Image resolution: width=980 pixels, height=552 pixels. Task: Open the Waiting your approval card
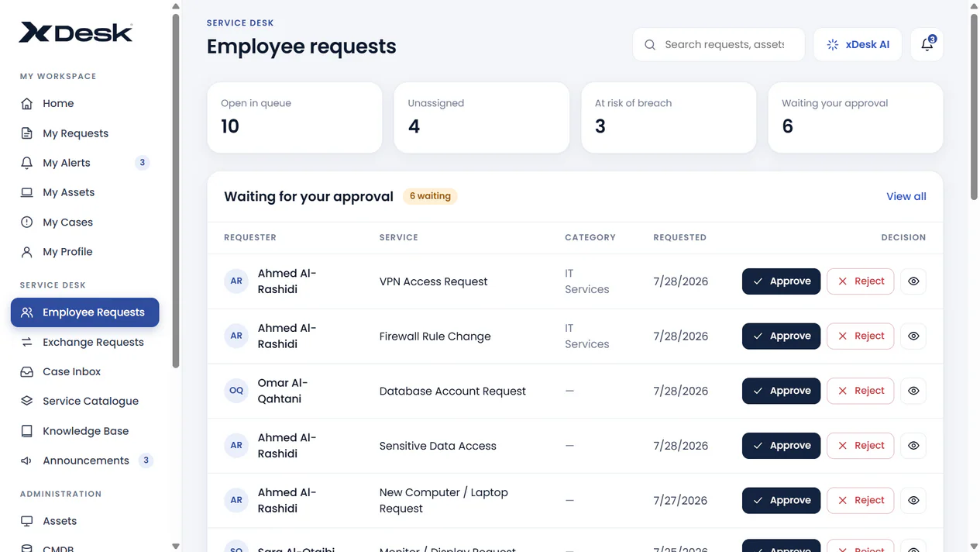855,118
